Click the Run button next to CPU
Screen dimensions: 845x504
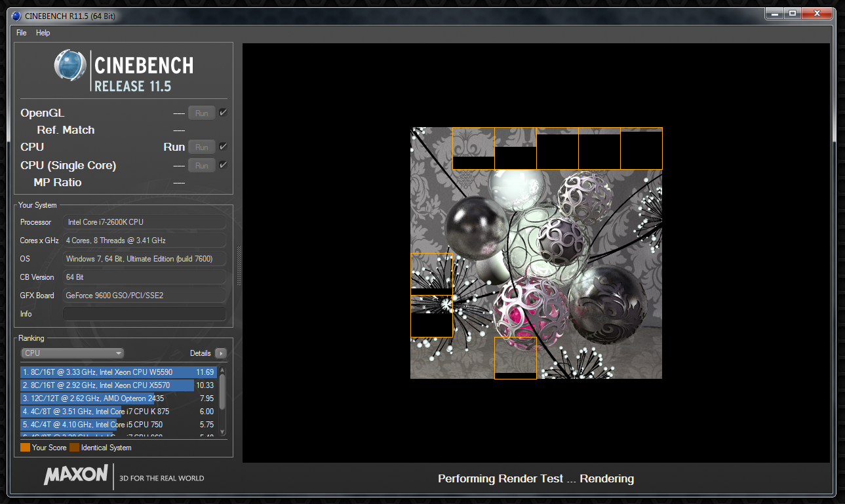(202, 147)
